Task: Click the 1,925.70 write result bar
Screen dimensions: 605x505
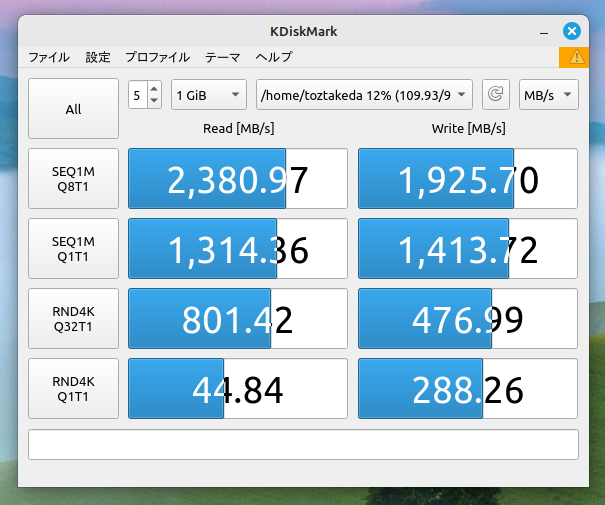Action: pos(468,179)
